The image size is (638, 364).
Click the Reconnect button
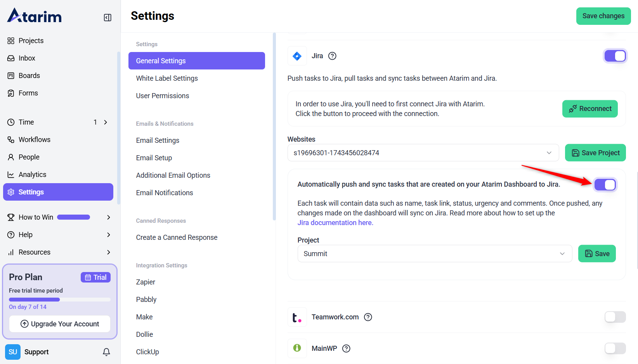tap(589, 109)
